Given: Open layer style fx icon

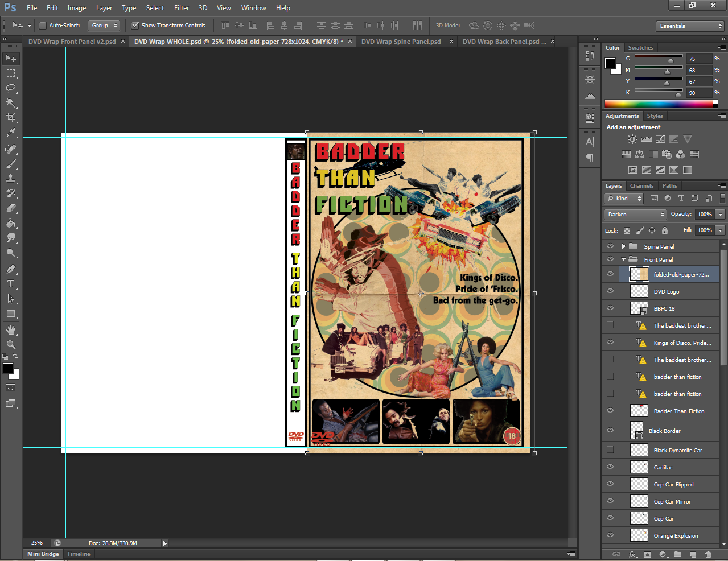Looking at the screenshot, I should click(632, 554).
